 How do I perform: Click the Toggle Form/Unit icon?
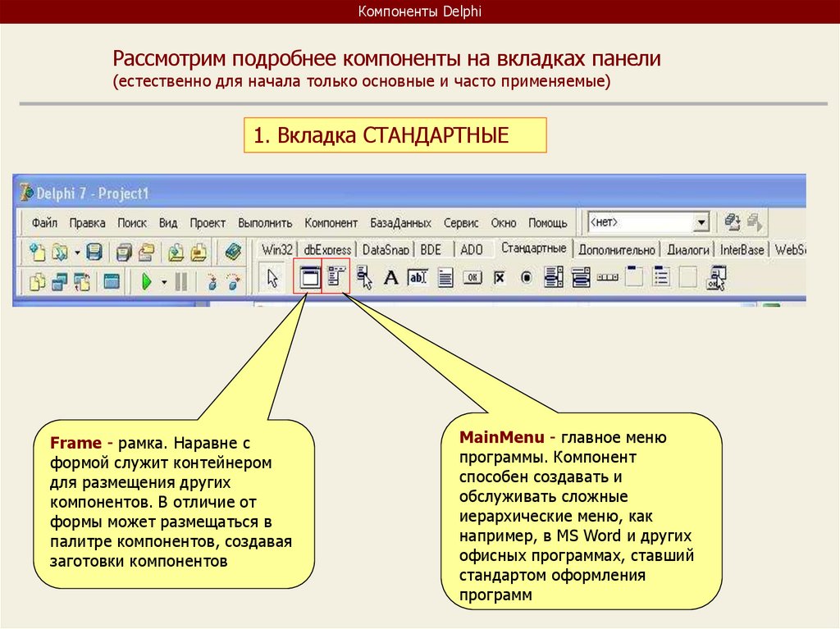point(82,281)
